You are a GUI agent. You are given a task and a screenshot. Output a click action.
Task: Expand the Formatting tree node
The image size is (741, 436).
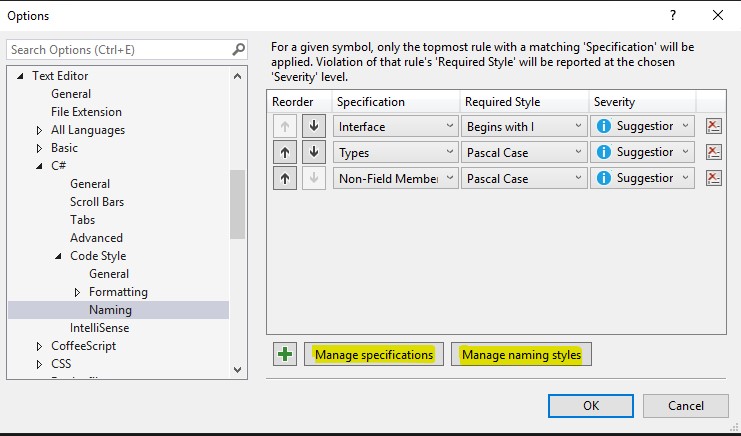point(78,292)
